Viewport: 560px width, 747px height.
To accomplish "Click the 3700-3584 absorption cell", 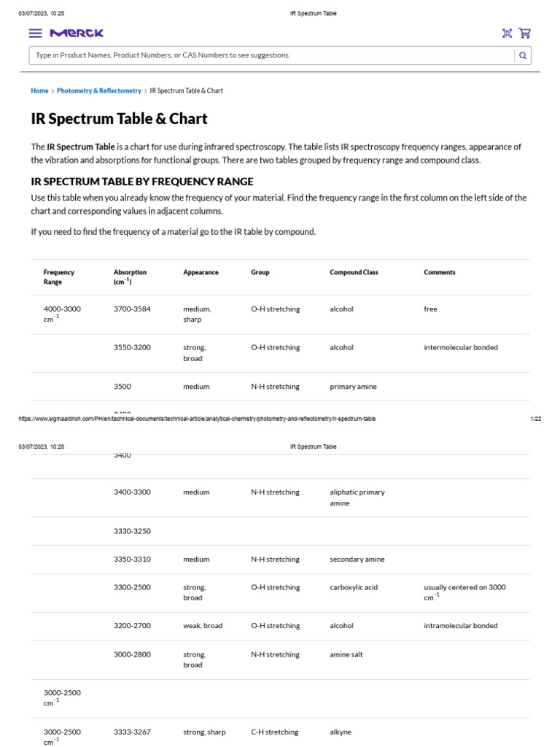I will point(132,309).
